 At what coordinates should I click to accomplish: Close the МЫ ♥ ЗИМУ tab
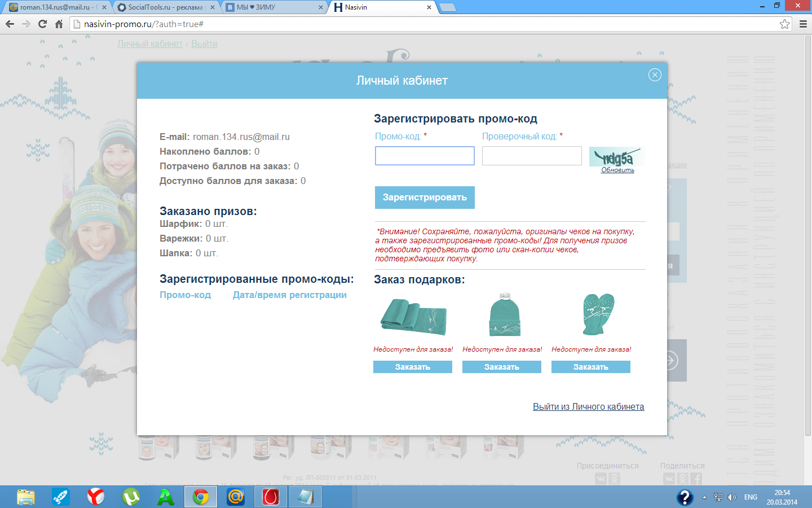pyautogui.click(x=321, y=7)
